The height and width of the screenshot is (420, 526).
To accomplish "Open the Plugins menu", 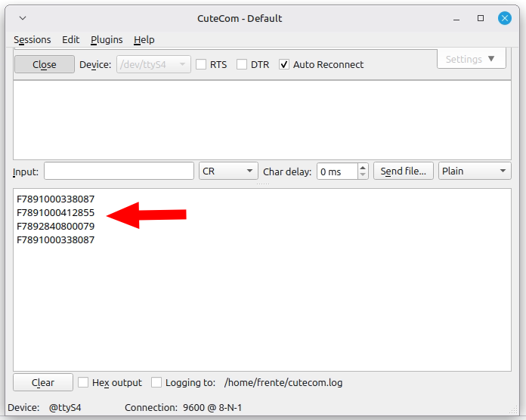I will click(x=107, y=40).
